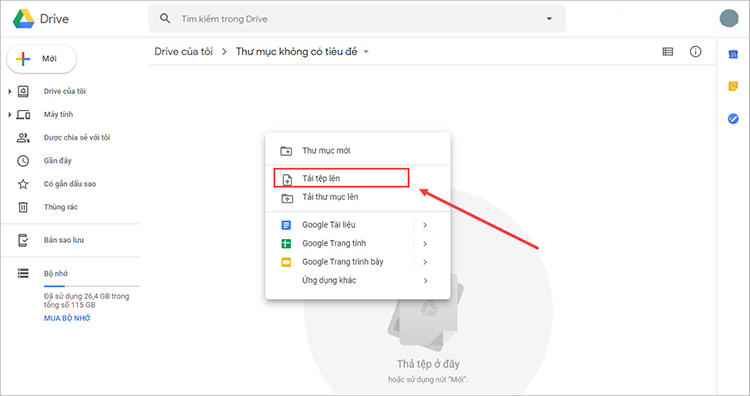This screenshot has height=396, width=750.
Task: Open the user account avatar
Action: point(729,18)
